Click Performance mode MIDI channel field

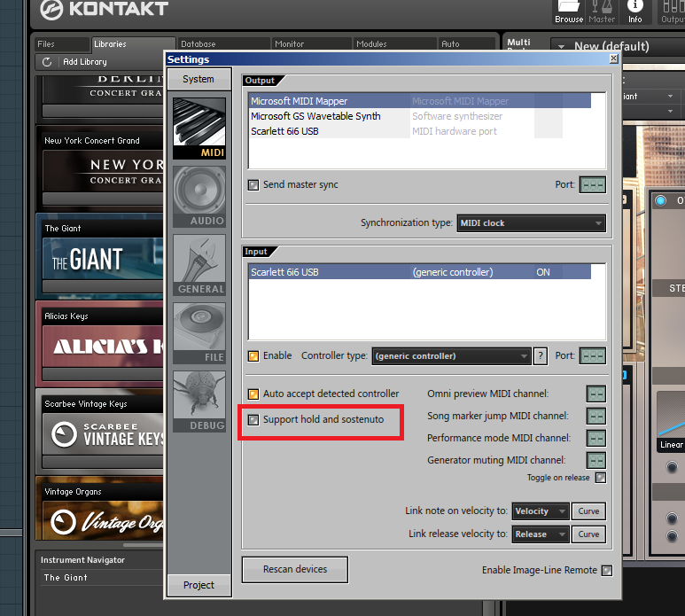(596, 438)
